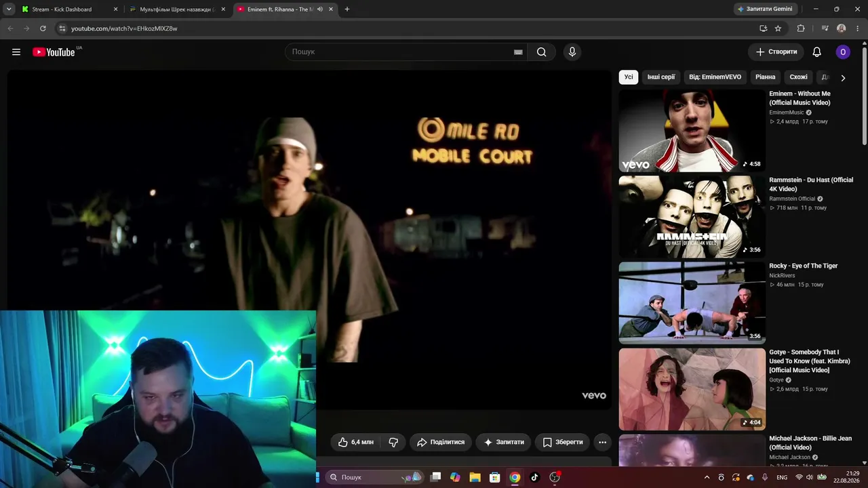Show more filter chips with right arrow

843,78
